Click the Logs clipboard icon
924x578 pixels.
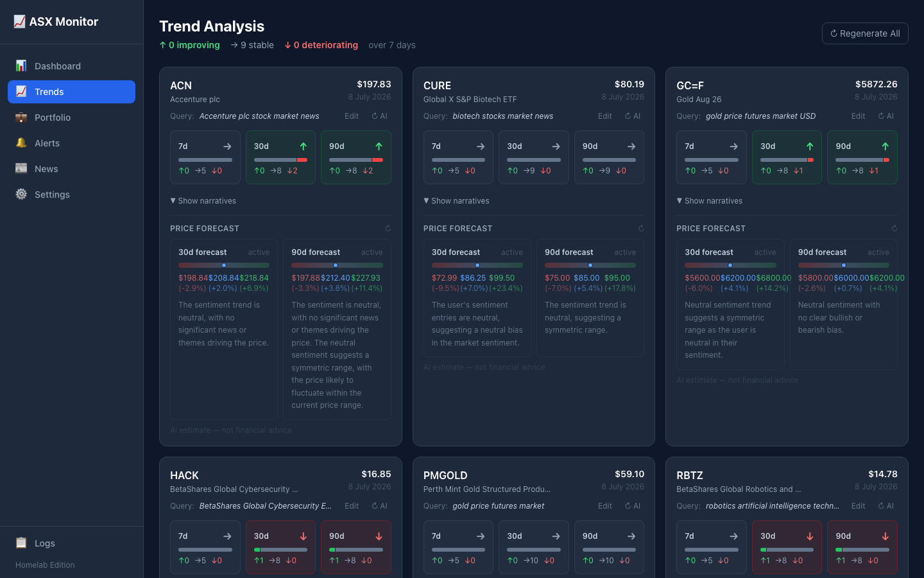pyautogui.click(x=21, y=543)
